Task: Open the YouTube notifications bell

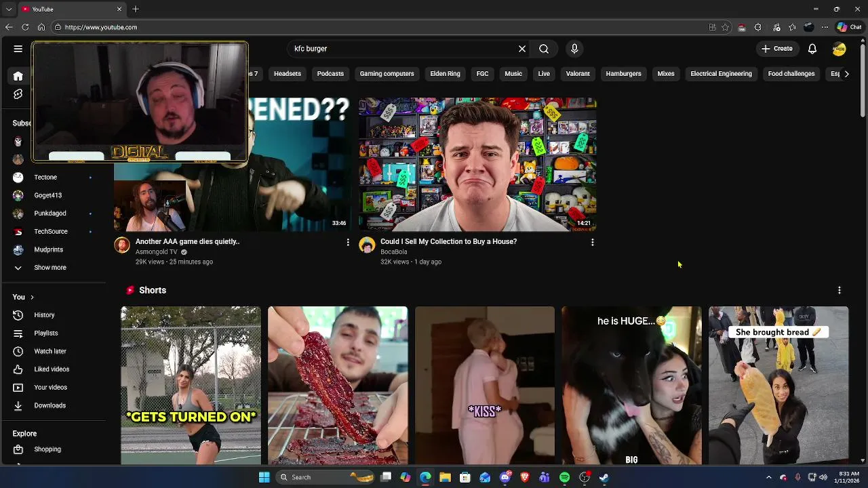Action: [812, 49]
